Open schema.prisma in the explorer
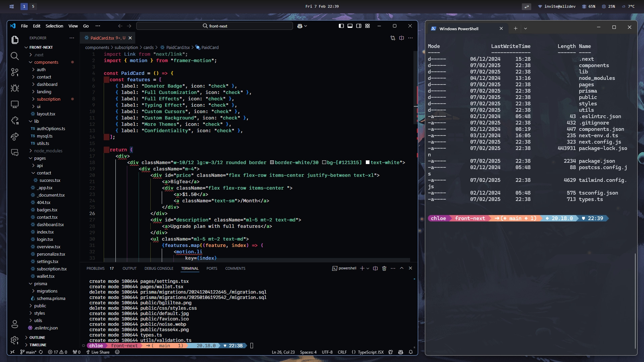 51,298
